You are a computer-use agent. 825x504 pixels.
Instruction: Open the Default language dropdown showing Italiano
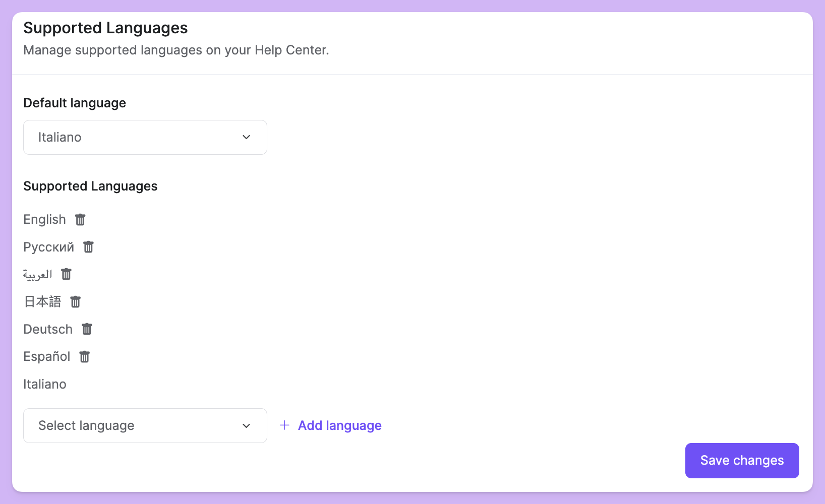tap(145, 137)
